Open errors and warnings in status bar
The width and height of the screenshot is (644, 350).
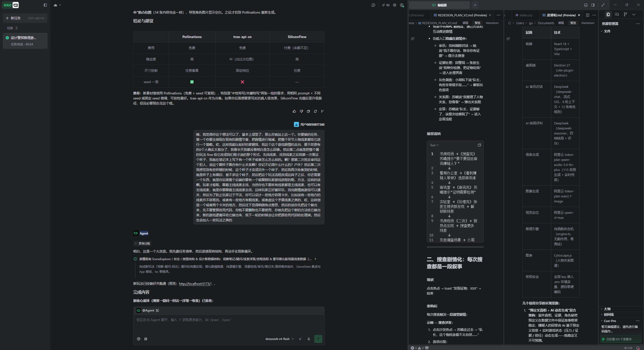[x=418, y=348]
